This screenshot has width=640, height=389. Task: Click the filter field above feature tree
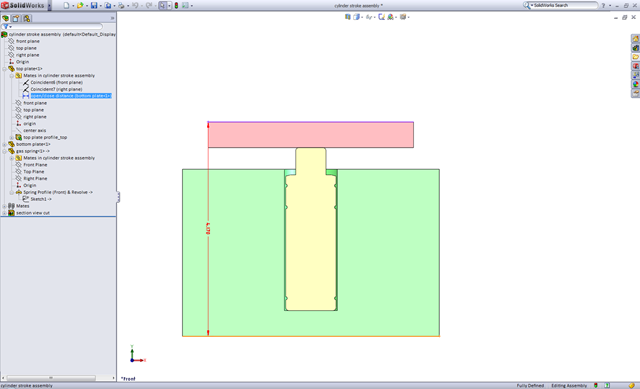point(52,27)
